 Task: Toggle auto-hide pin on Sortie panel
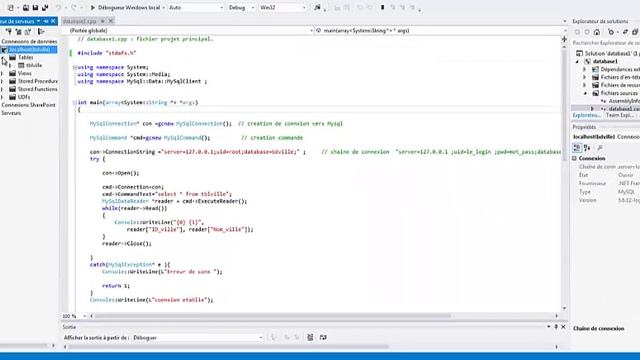click(x=556, y=327)
